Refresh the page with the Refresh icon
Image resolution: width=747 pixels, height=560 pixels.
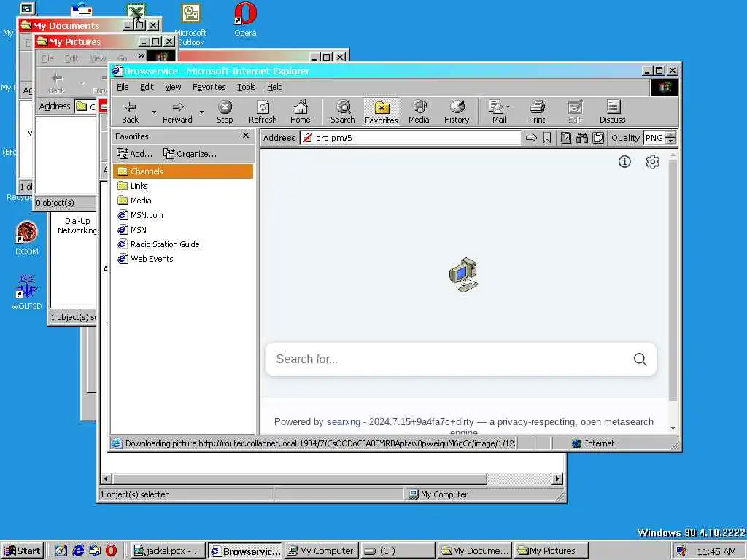(x=263, y=112)
